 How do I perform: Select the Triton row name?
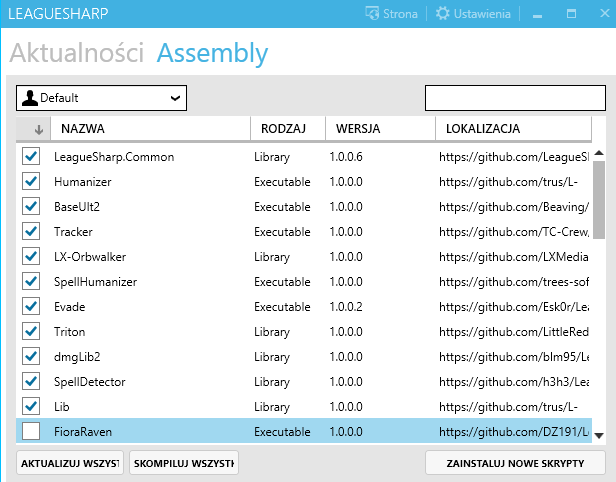pyautogui.click(x=70, y=332)
